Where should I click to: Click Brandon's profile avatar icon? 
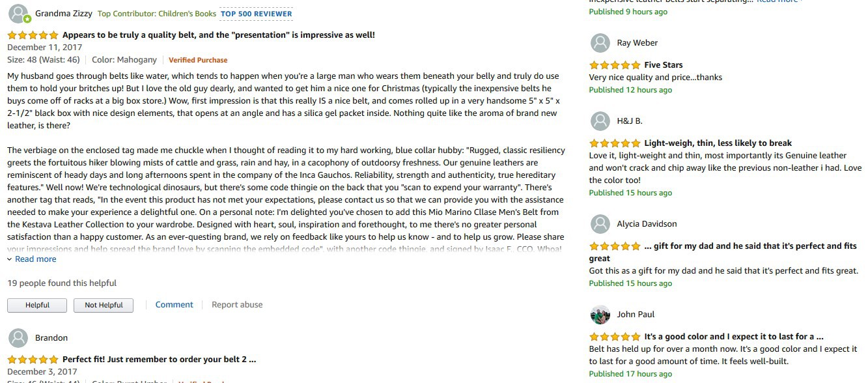(18, 337)
